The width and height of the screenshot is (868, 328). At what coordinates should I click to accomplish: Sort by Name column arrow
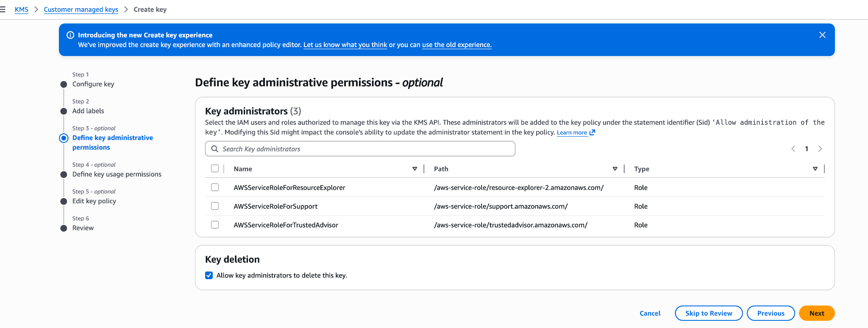point(415,169)
